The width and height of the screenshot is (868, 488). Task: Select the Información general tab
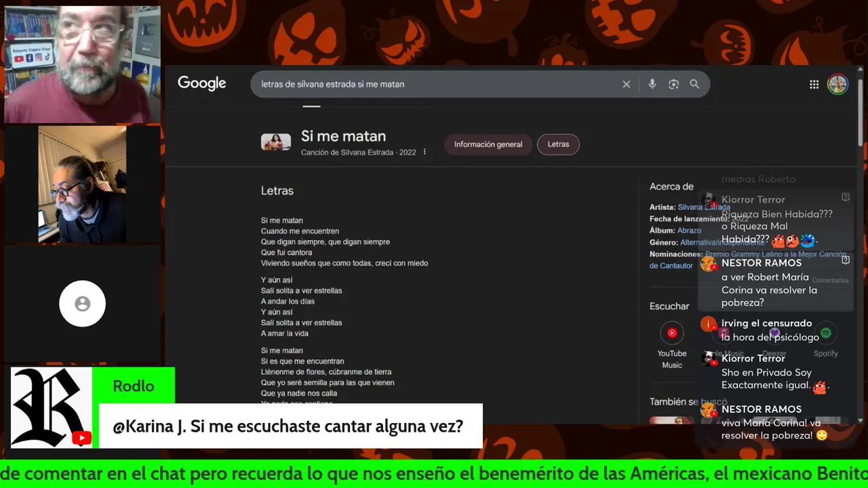(488, 144)
